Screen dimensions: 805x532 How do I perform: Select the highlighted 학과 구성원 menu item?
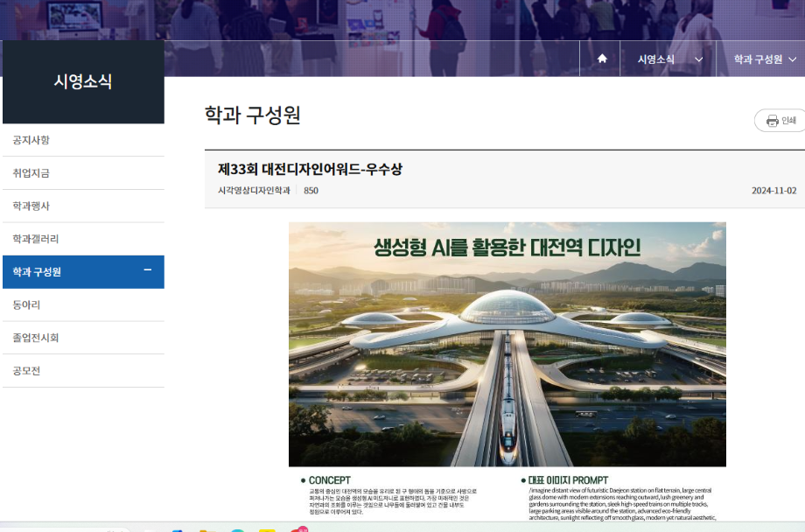click(x=37, y=272)
